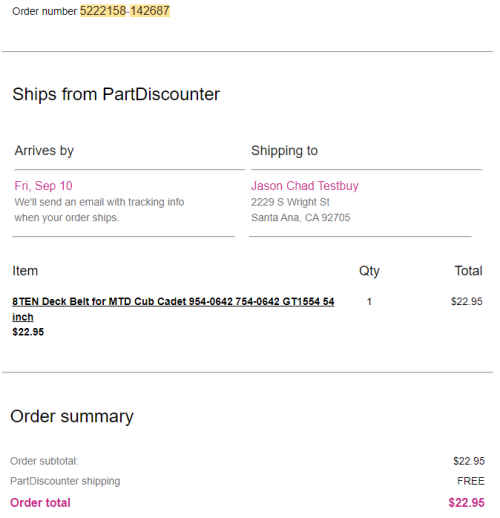Click the Arrives by column heading
500x518 pixels.
coord(44,151)
